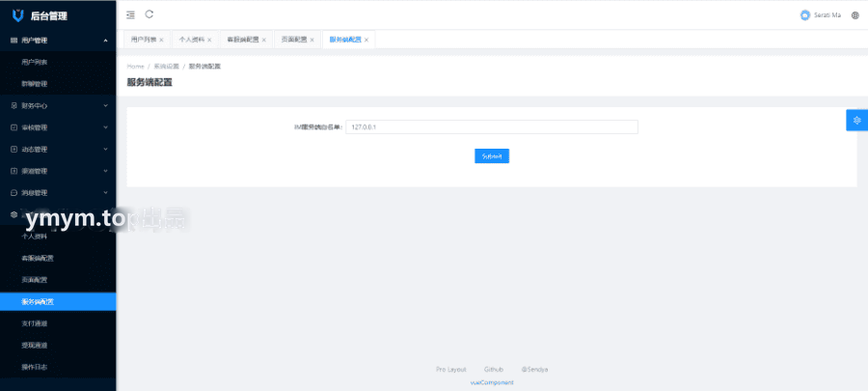
Task: Collapse the 用户管理 menu chevron
Action: [105, 41]
